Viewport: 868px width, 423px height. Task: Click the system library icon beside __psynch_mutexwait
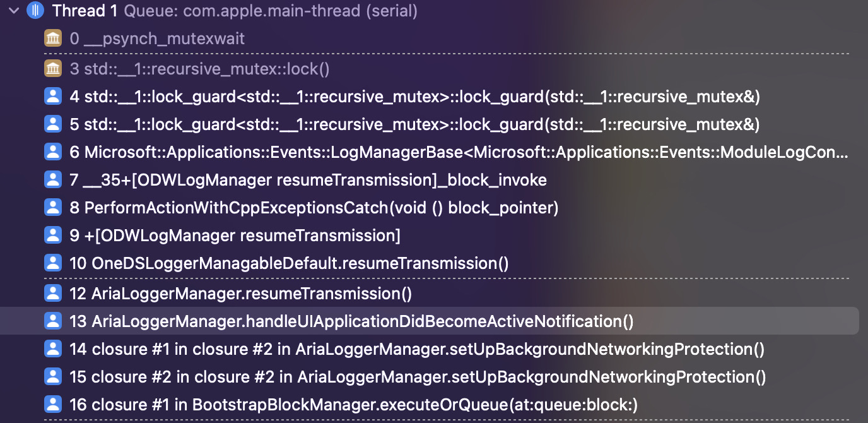[x=53, y=38]
